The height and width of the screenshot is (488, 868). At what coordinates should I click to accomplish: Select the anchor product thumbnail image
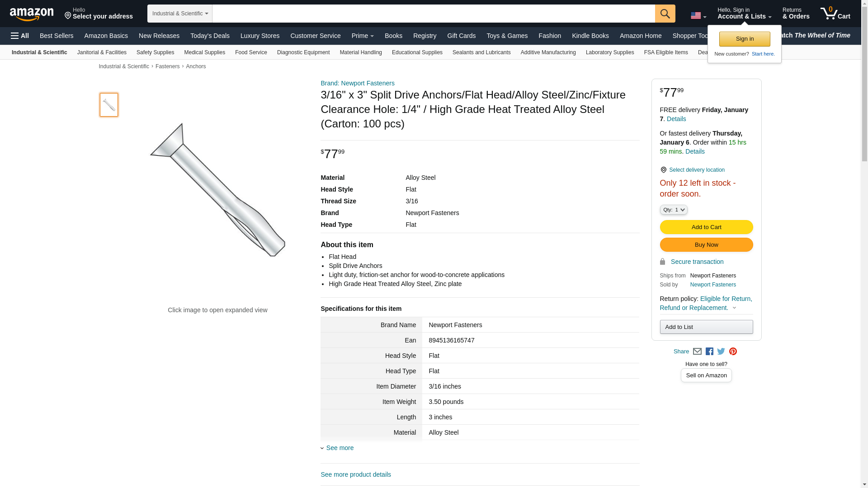tap(109, 105)
